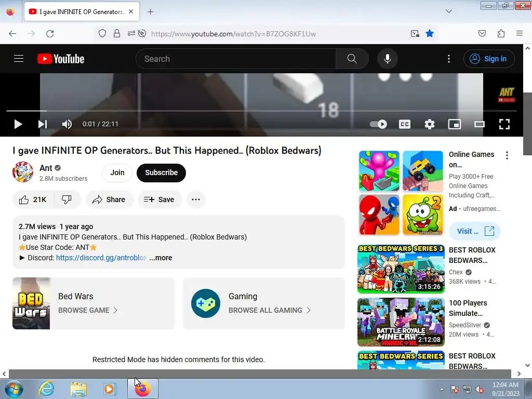Skip to the next video
Image resolution: width=532 pixels, height=399 pixels.
pos(43,124)
